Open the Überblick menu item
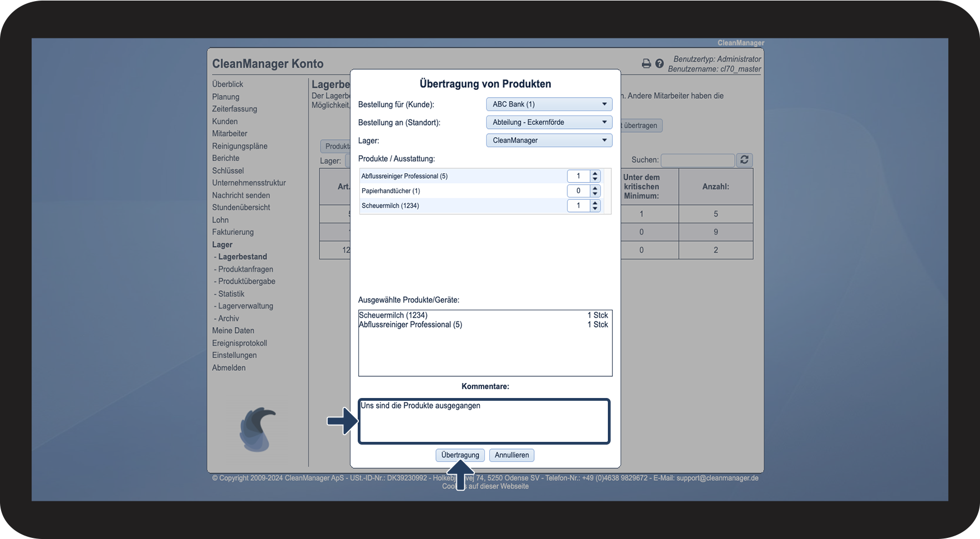 point(227,84)
